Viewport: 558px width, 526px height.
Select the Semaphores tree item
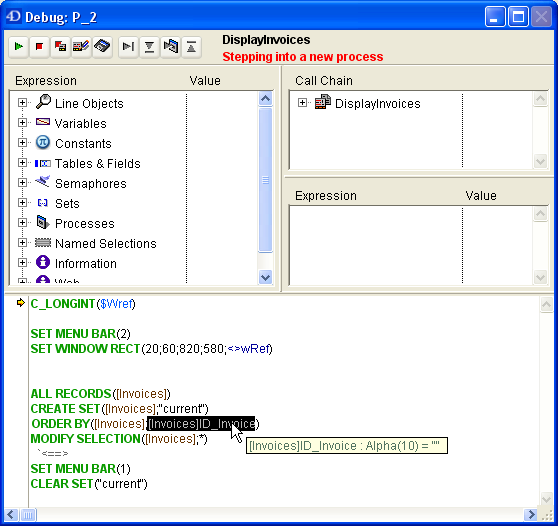pyautogui.click(x=90, y=184)
